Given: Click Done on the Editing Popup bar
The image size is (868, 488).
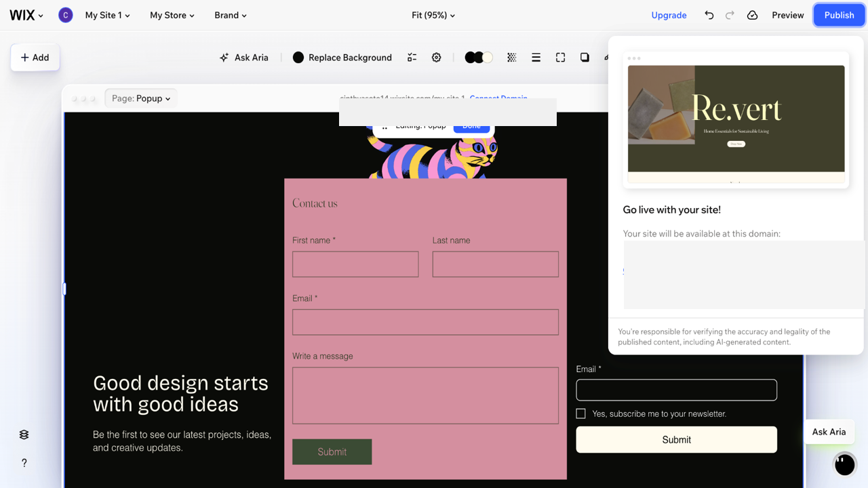Looking at the screenshot, I should tap(471, 126).
